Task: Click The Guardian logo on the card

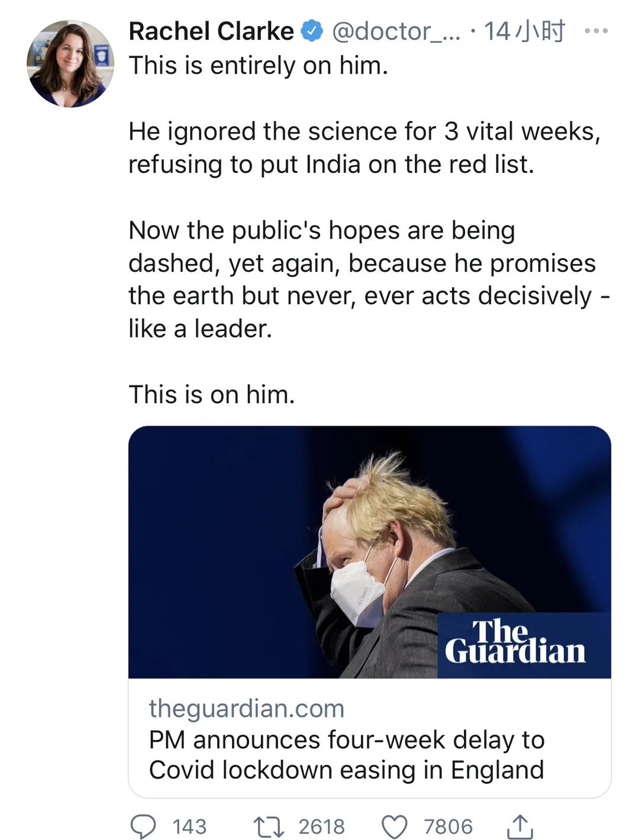Action: pos(515,642)
